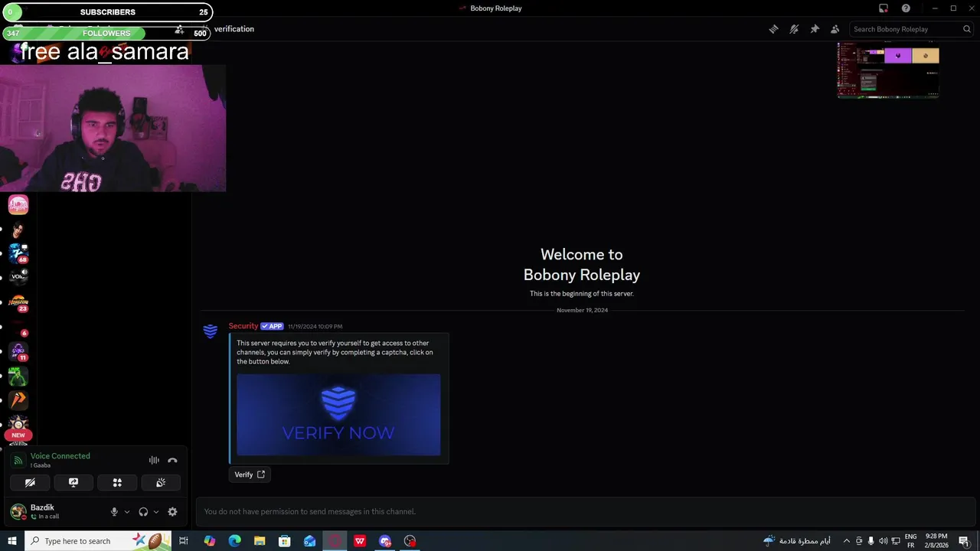Click the green voice connection signal icon

coord(18,461)
